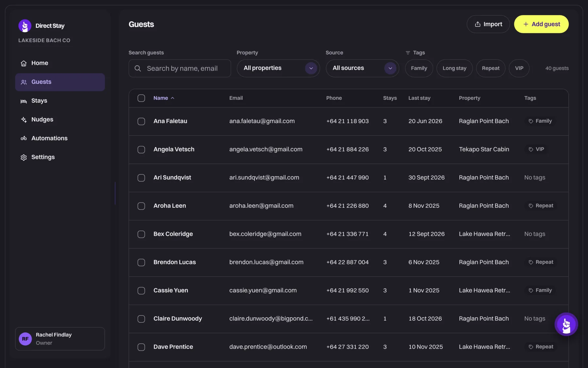This screenshot has width=588, height=368.
Task: Filter by the Repeat tag chip
Action: [491, 68]
